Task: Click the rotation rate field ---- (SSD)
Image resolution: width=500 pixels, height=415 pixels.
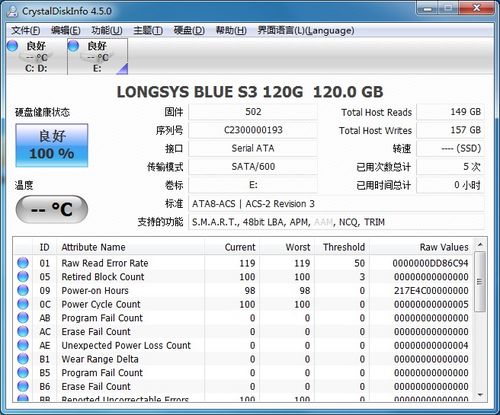Action: point(450,148)
